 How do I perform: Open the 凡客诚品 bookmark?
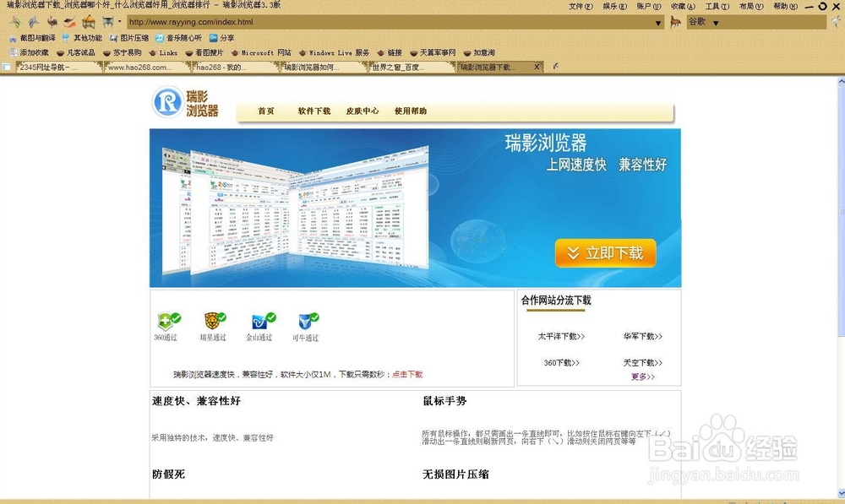pyautogui.click(x=75, y=52)
